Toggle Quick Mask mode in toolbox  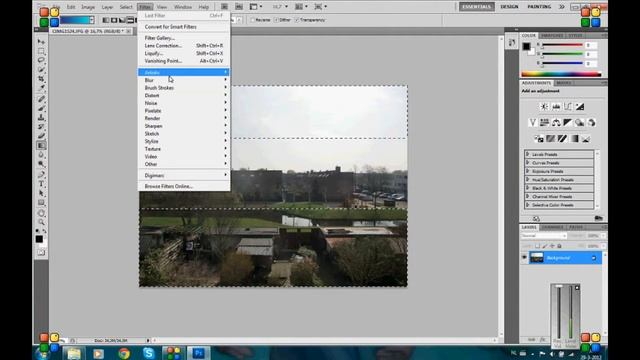pos(41,253)
